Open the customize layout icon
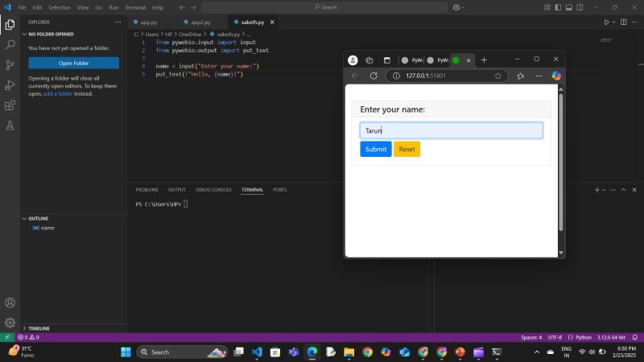Screen dimensions: 644x362 coord(547,7)
